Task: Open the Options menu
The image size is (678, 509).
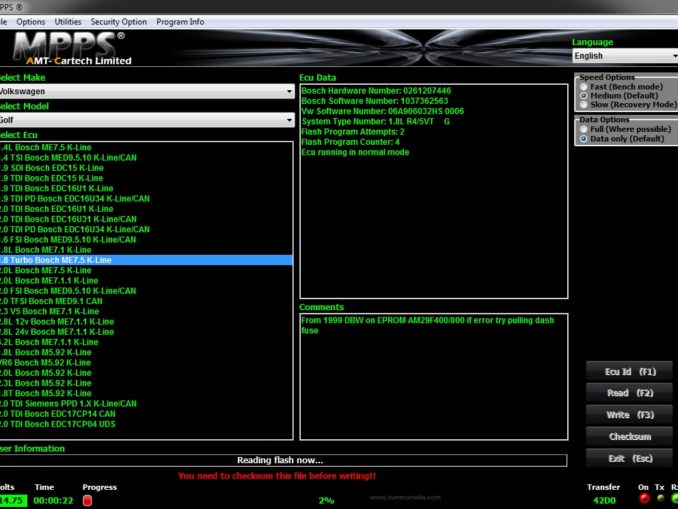Action: pyautogui.click(x=30, y=22)
